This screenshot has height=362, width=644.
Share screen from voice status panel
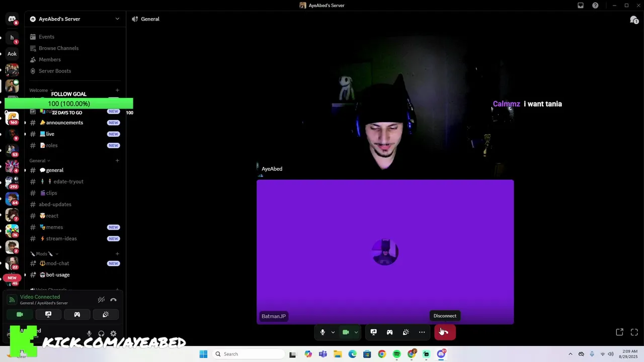tap(48, 314)
